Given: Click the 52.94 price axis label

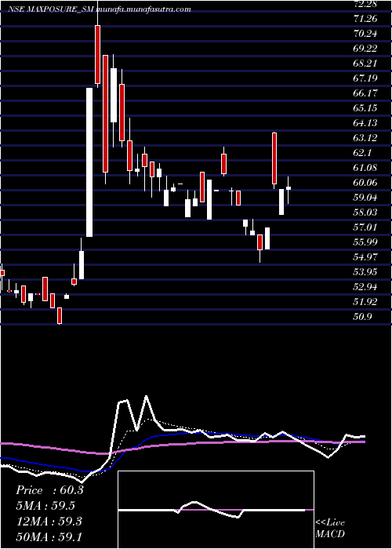Looking at the screenshot, I should tap(365, 287).
